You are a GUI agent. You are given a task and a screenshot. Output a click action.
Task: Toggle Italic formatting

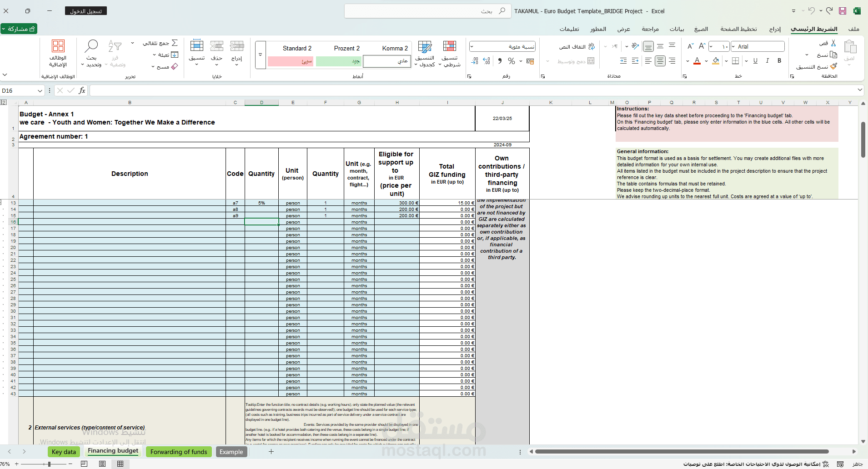(768, 60)
